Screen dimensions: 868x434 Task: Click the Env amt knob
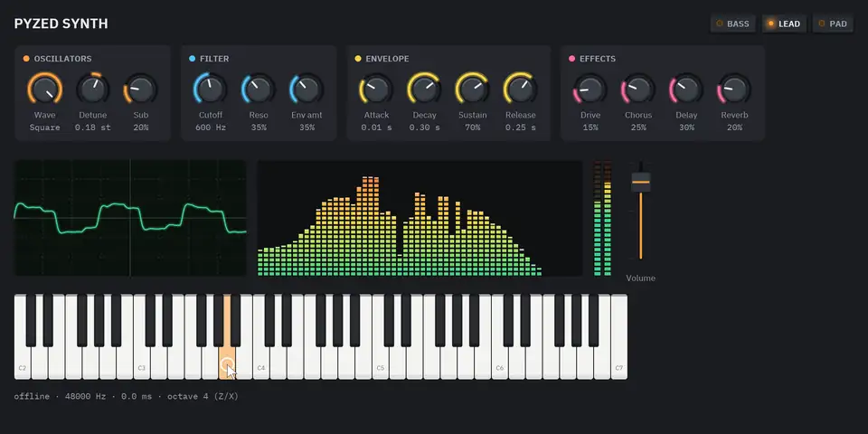coord(307,89)
